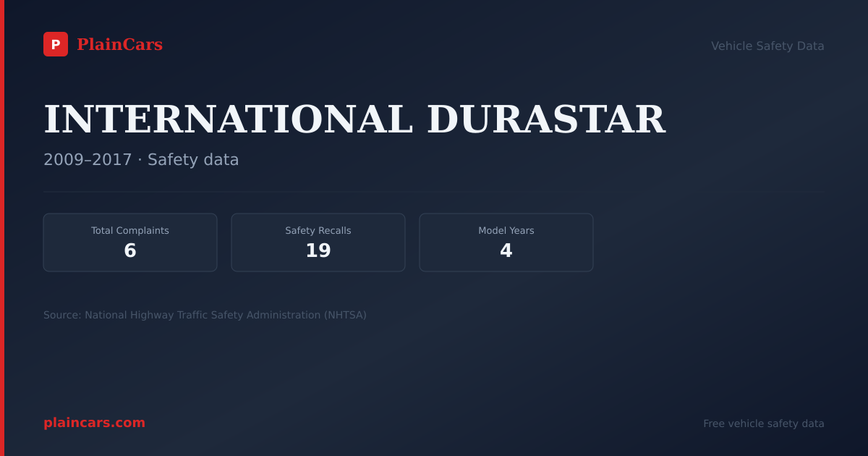
Task: Click the INTERNATIONAL DURASTAR title
Action: pyautogui.click(x=354, y=119)
